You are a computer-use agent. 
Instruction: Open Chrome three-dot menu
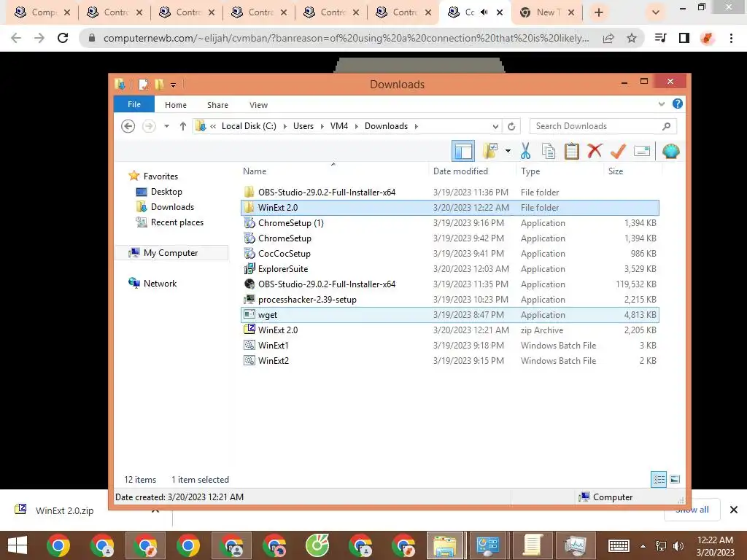pos(731,38)
